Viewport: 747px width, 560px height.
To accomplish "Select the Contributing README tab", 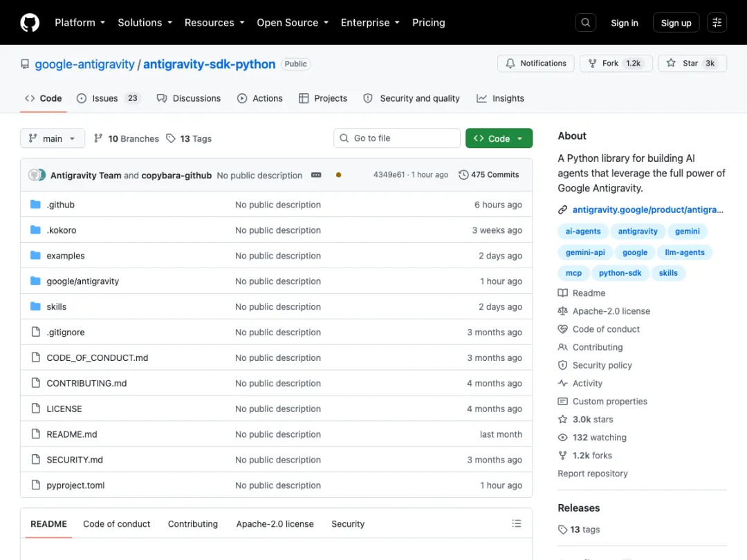I will click(192, 524).
